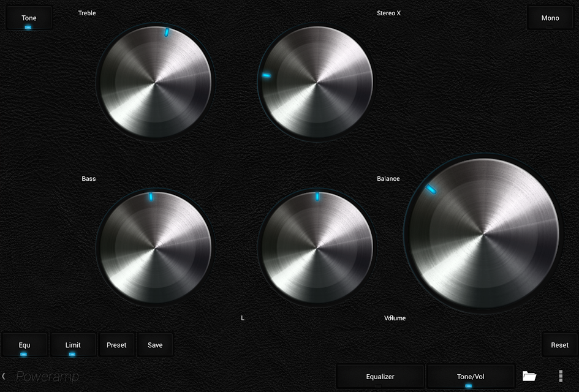Enable the Mono toggle
Viewport: 579px width, 392px height.
coord(550,18)
